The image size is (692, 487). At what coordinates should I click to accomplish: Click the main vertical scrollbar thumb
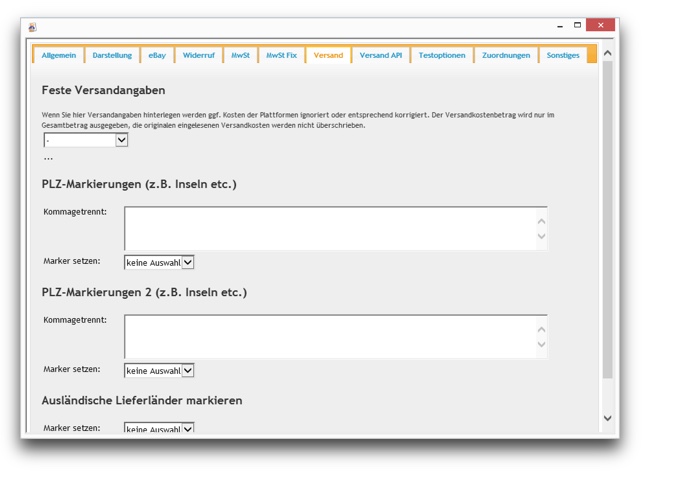[607, 220]
